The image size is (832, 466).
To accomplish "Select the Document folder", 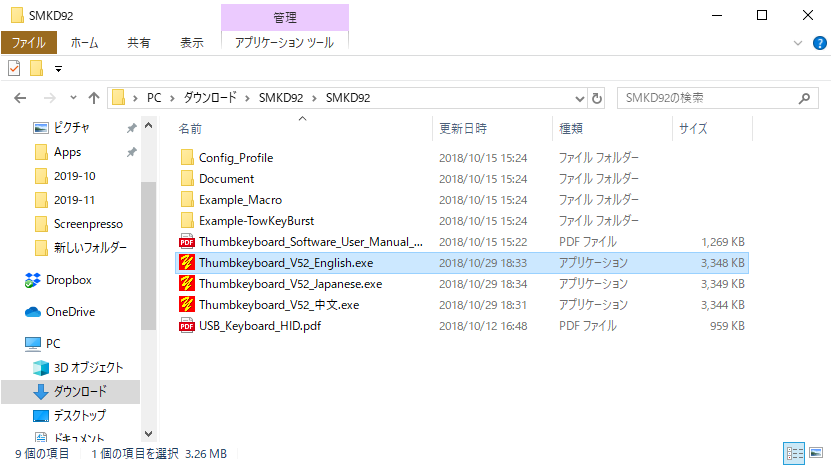I will (x=227, y=179).
